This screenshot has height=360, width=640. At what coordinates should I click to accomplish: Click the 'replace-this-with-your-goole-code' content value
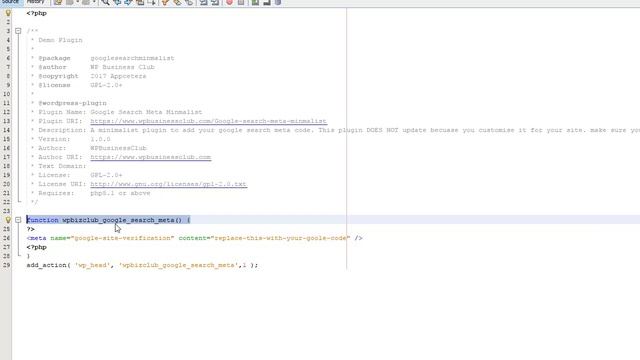280,238
